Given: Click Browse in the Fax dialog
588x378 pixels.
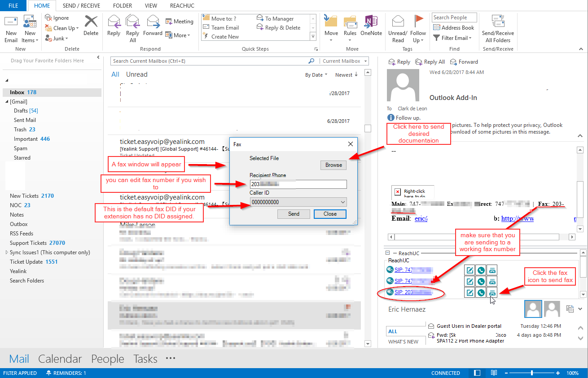Looking at the screenshot, I should 333,165.
